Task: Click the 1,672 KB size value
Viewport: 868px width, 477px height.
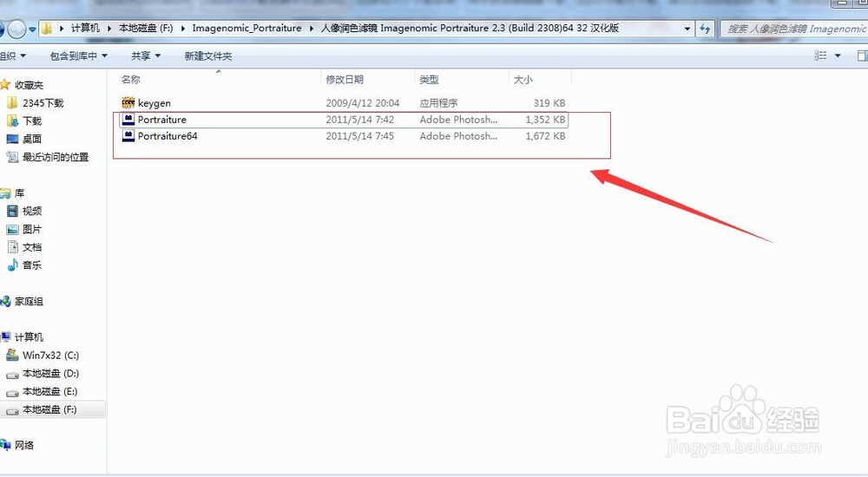Action: pos(545,136)
